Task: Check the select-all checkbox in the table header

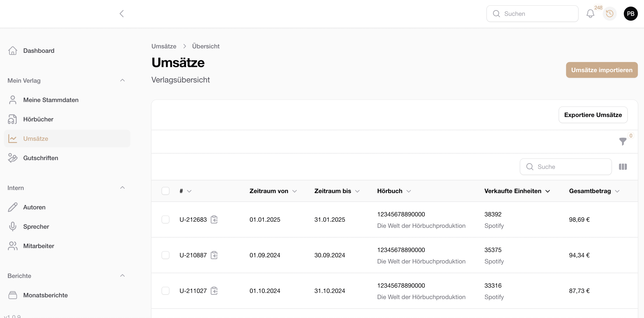Action: pyautogui.click(x=166, y=191)
